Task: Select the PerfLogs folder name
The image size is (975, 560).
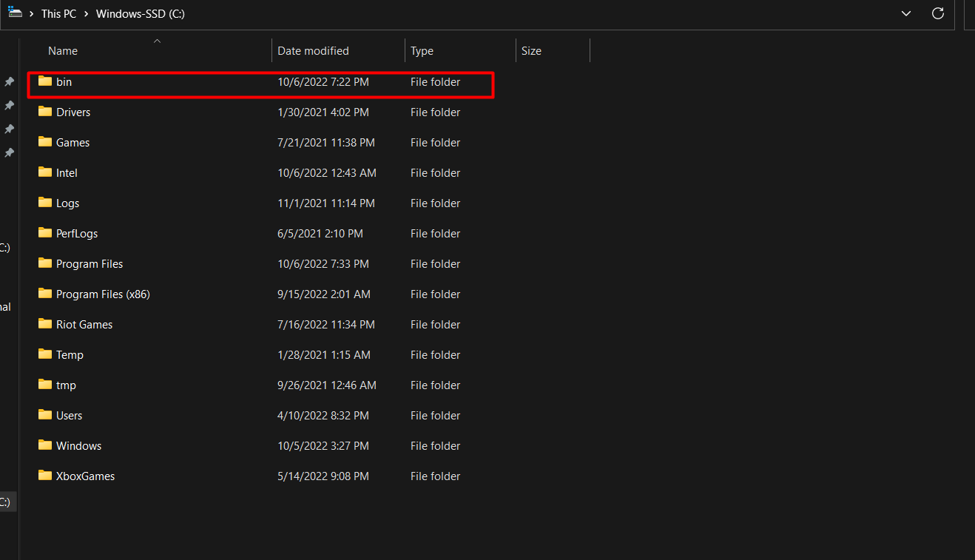Action: coord(77,234)
